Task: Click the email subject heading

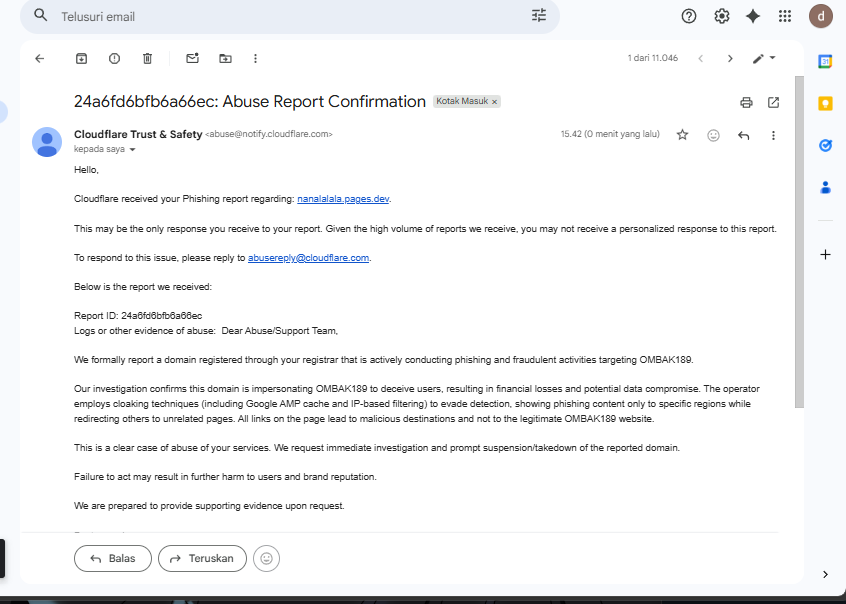Action: (x=250, y=101)
